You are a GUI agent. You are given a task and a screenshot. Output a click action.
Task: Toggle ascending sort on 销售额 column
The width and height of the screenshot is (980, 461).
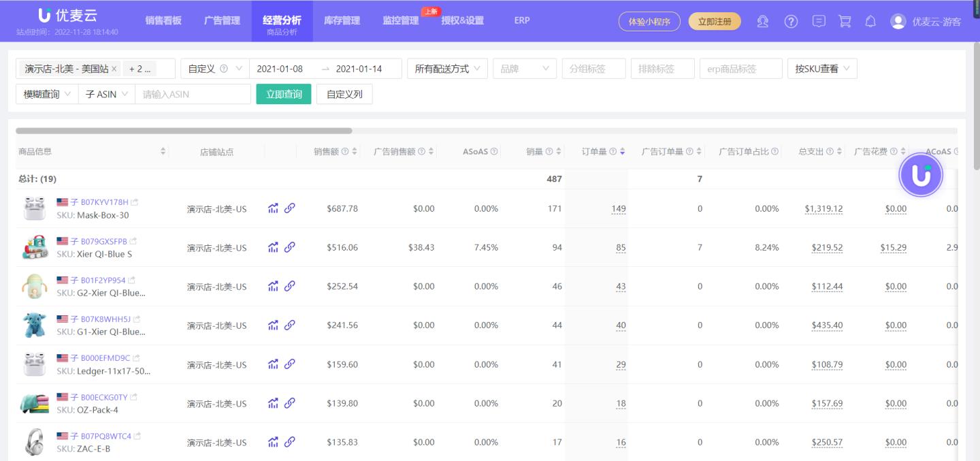pos(354,148)
